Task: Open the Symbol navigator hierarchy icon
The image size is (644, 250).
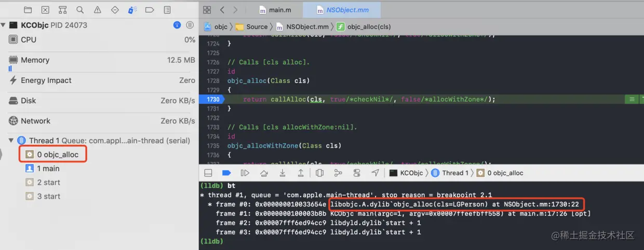Action: tap(62, 10)
